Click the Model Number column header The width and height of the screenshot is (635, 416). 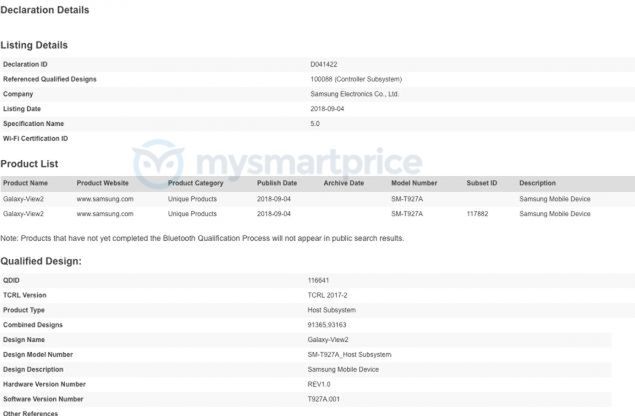[414, 183]
